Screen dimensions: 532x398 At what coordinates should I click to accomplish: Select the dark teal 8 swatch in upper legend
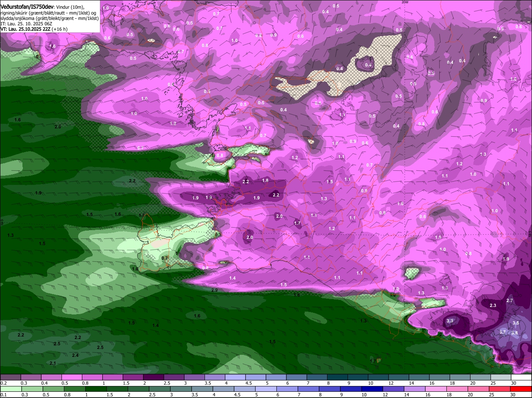(x=337, y=377)
